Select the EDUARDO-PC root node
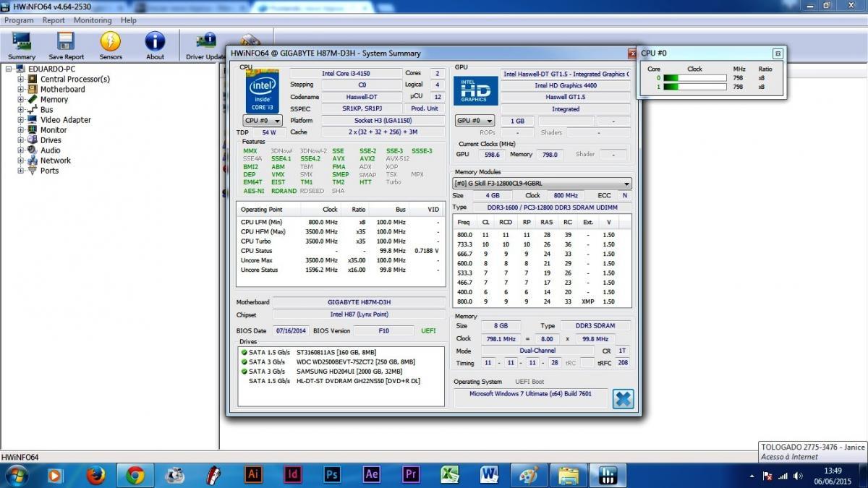 (x=56, y=69)
